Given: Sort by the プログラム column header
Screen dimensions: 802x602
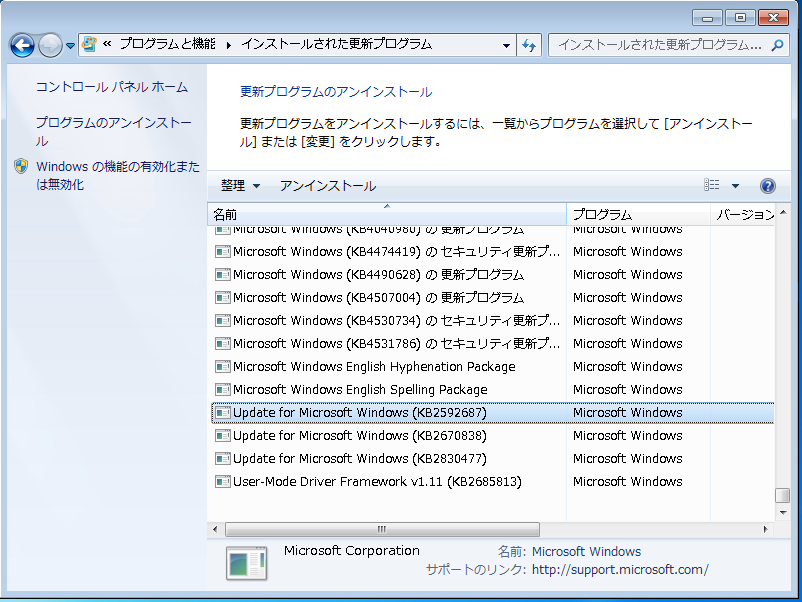Looking at the screenshot, I should pos(638,214).
